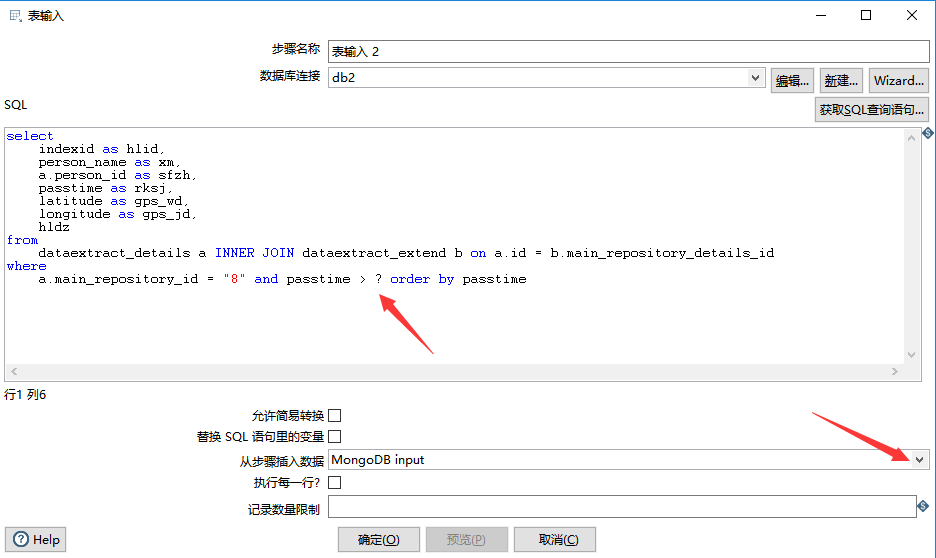
Task: Click 'order by' text in SQL
Action: (422, 279)
